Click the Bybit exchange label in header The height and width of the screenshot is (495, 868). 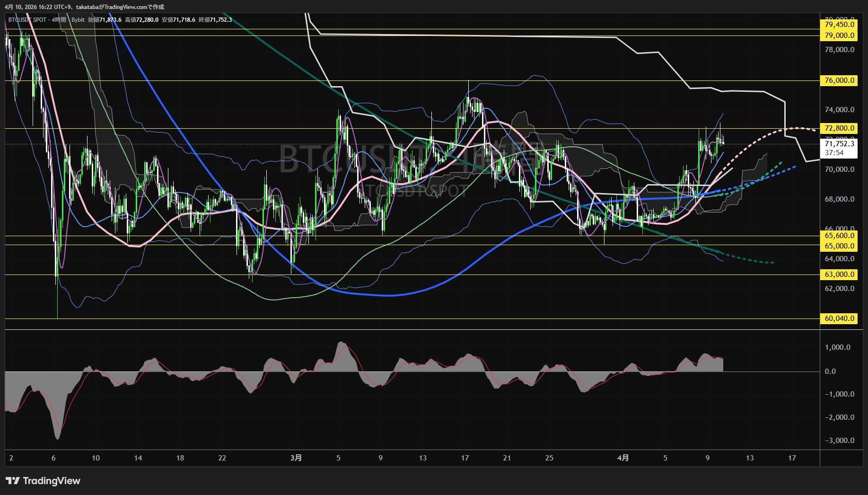click(78, 20)
